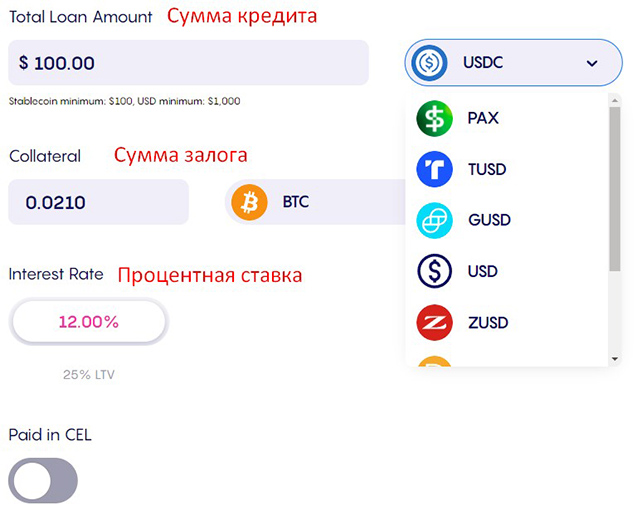Viewport: 637px width, 515px height.
Task: Click the blue TUSD coin icon
Action: click(434, 169)
